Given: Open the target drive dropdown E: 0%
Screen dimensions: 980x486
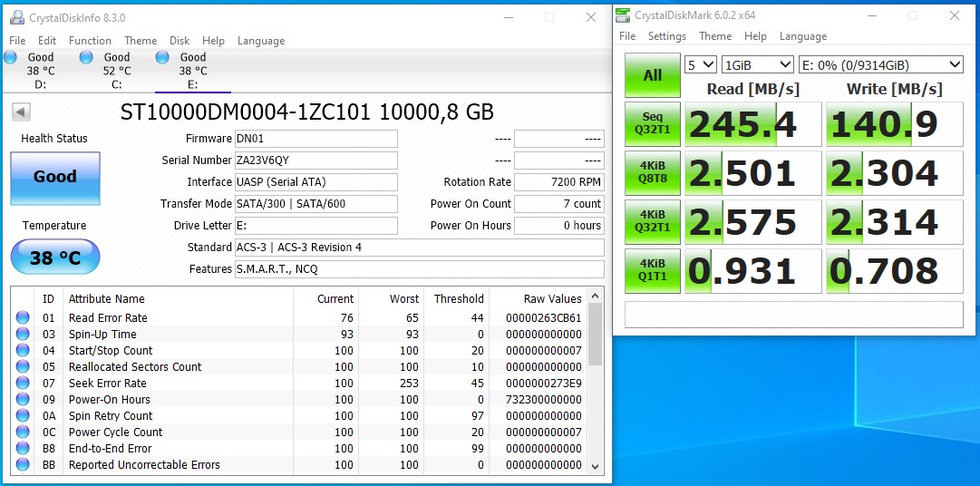Looking at the screenshot, I should pyautogui.click(x=881, y=64).
